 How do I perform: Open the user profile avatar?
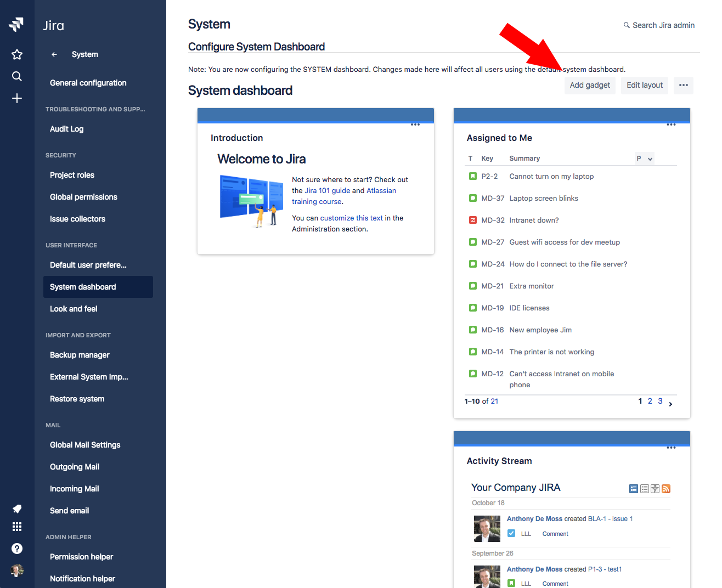click(17, 570)
